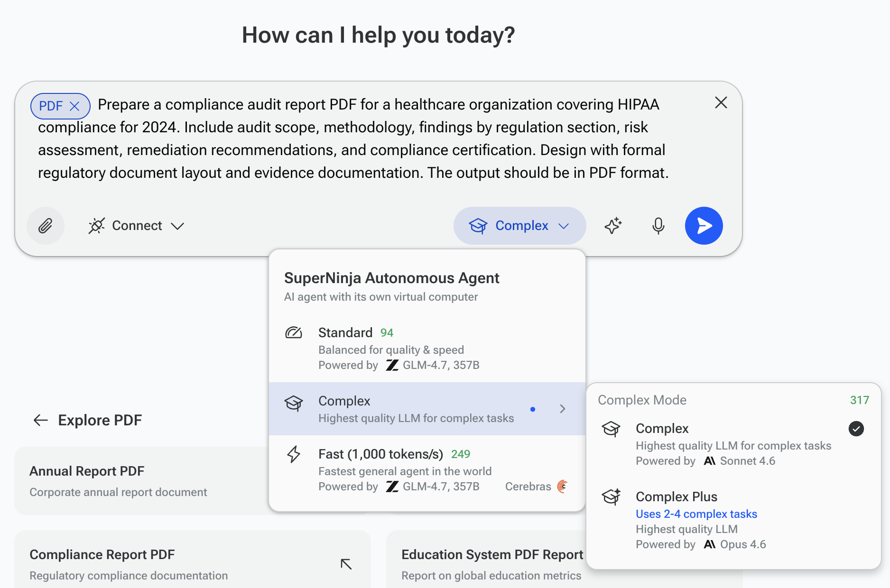Attach a file with the paperclip icon
The image size is (890, 588).
click(x=46, y=226)
